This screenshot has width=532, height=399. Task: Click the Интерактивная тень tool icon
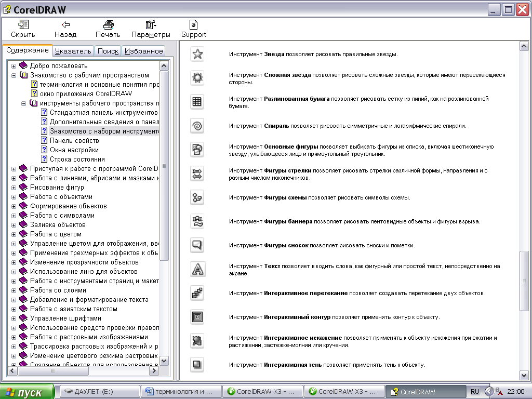click(197, 365)
